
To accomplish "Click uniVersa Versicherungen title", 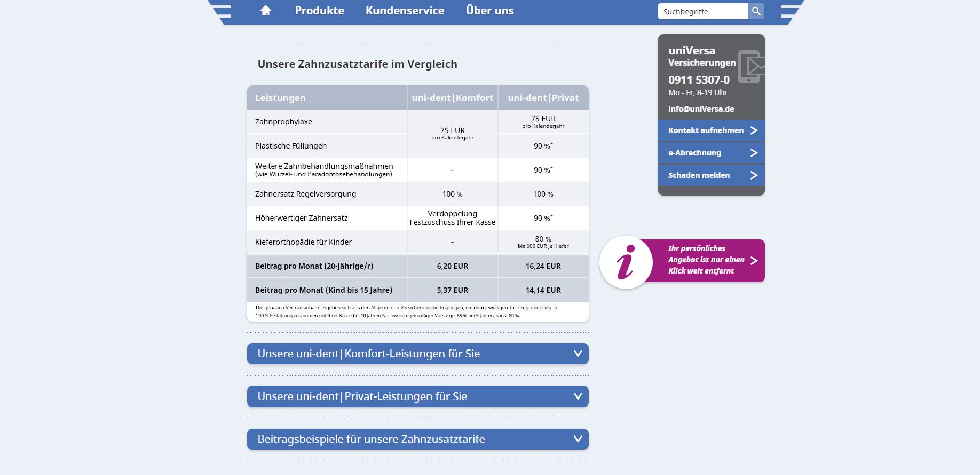I will point(702,56).
